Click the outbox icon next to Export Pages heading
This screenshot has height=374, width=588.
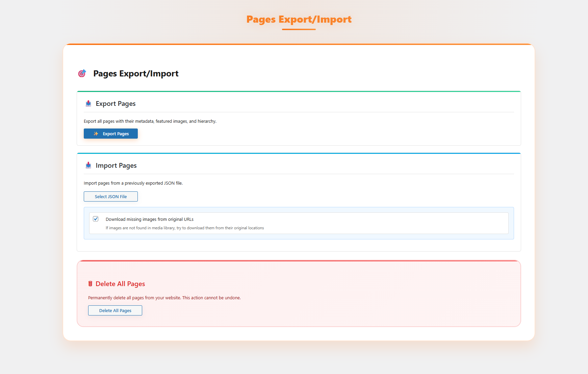[88, 103]
